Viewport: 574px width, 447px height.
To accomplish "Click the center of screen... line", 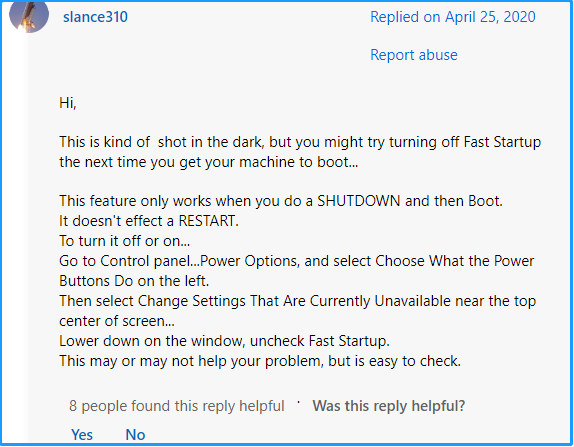I will pyautogui.click(x=117, y=321).
